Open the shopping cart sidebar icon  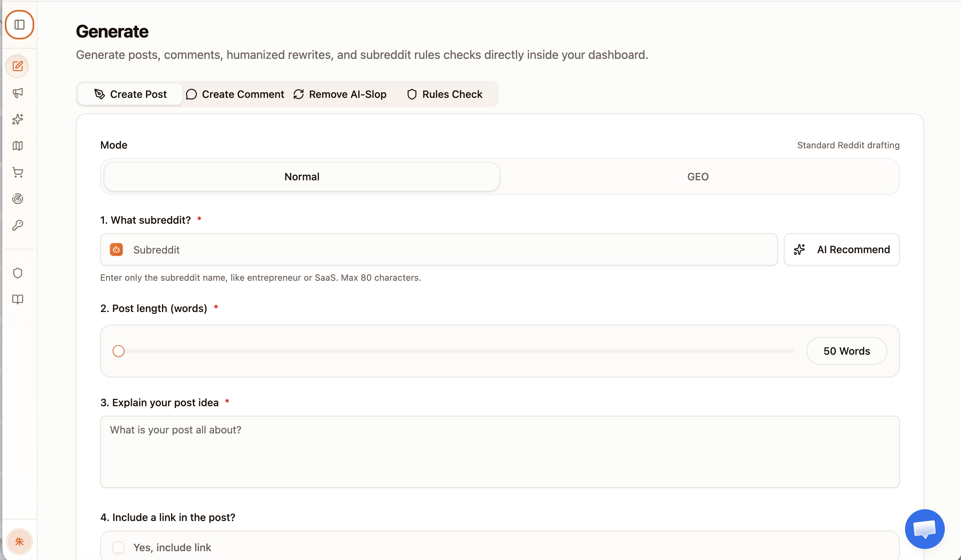(18, 172)
